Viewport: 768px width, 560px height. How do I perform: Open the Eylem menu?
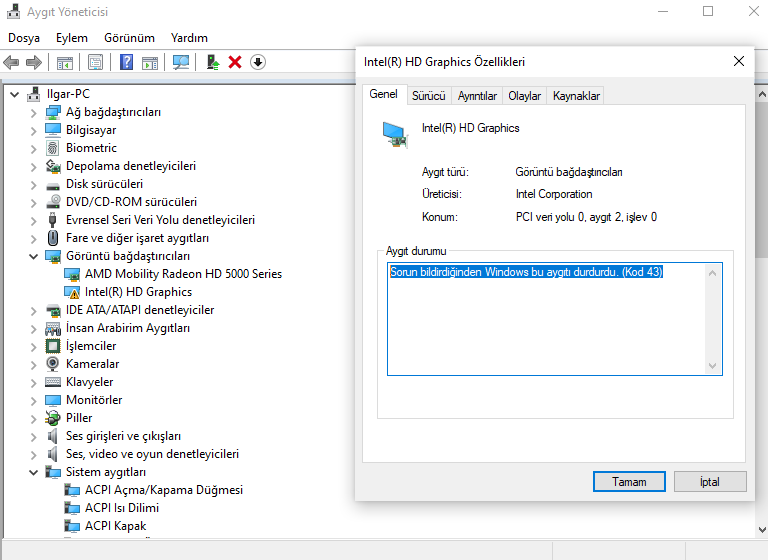click(72, 38)
